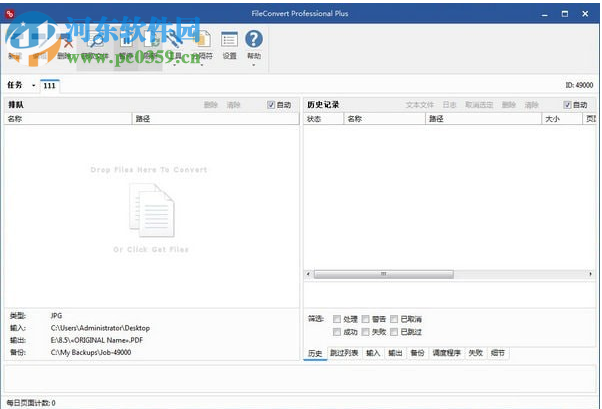602x409 pixels.
Task: Click the 'Drop Files Here To Convert' text
Action: click(x=149, y=170)
